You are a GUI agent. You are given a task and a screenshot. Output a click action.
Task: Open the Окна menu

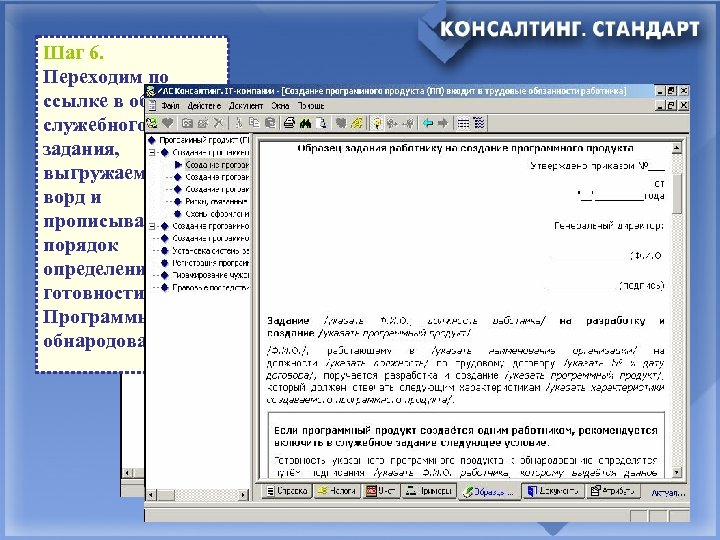click(x=280, y=106)
